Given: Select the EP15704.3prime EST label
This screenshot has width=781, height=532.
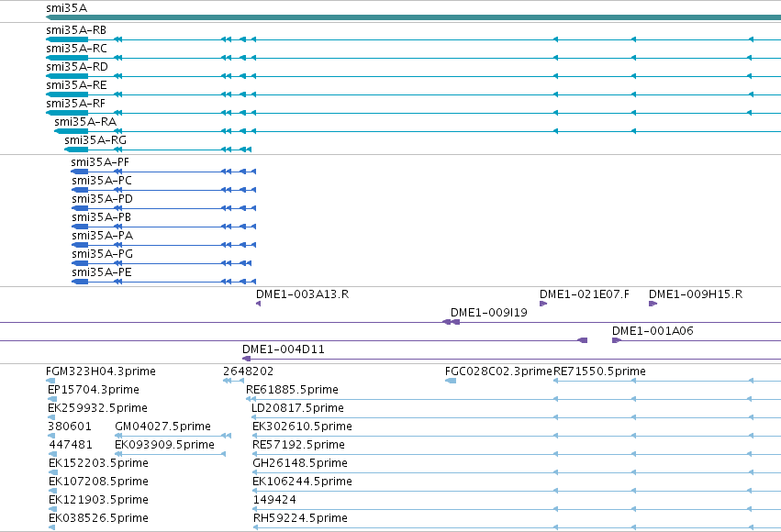Looking at the screenshot, I should (x=93, y=390).
